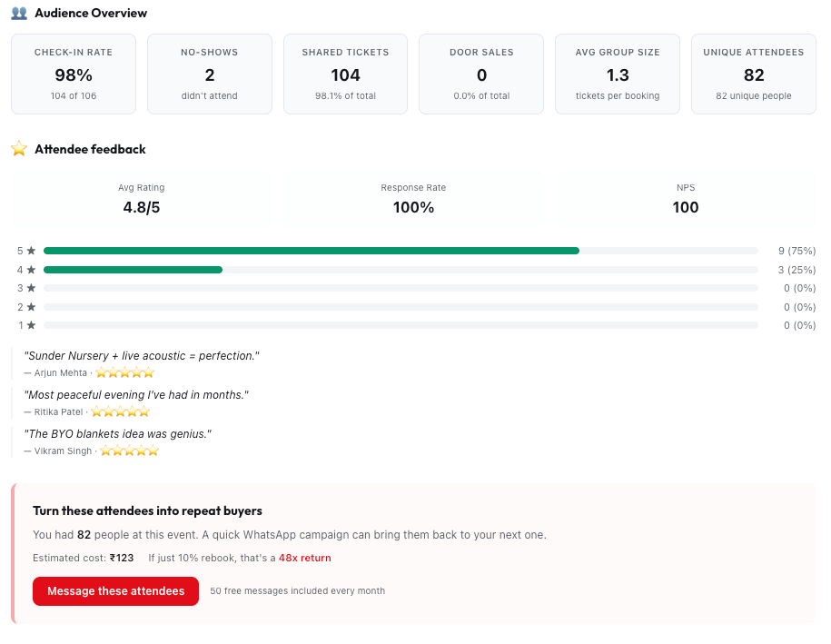
Task: Click the 48x return highlighted text
Action: point(304,558)
